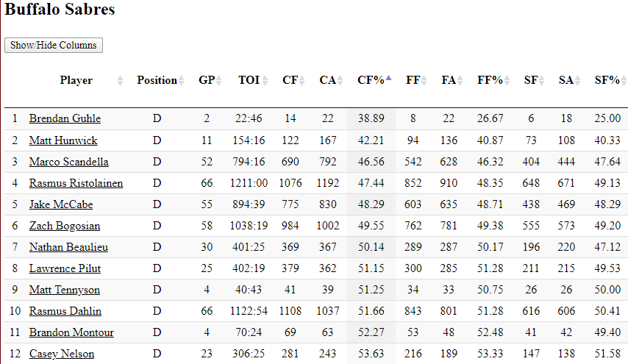Select Casey Nelson player link
628x364 pixels.
pyautogui.click(x=62, y=354)
